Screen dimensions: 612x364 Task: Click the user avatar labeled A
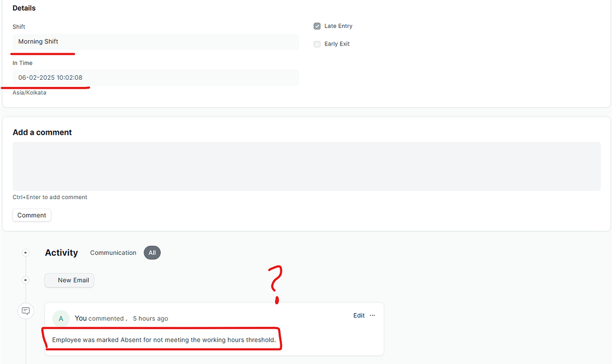tap(61, 318)
